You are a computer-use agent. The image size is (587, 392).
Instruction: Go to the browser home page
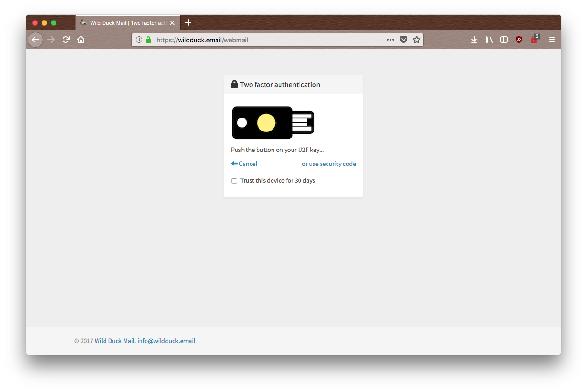point(81,40)
